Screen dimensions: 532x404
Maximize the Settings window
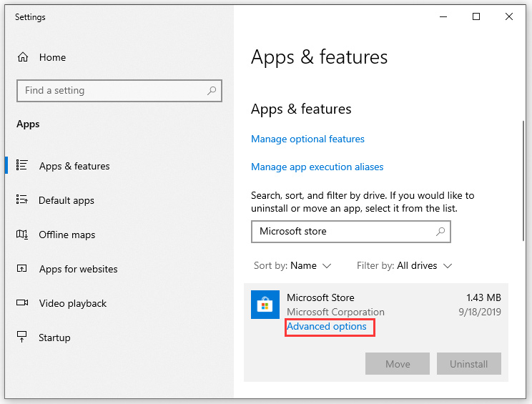(x=476, y=16)
